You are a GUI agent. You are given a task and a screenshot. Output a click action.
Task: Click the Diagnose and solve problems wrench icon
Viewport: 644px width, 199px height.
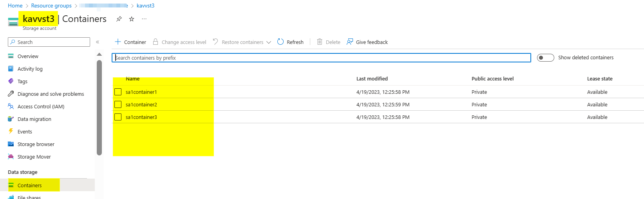(11, 94)
